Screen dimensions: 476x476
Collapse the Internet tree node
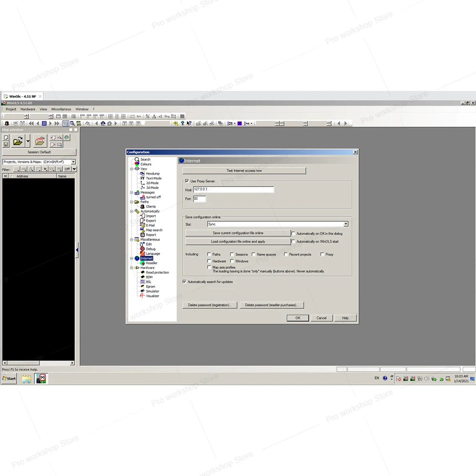pos(132,258)
